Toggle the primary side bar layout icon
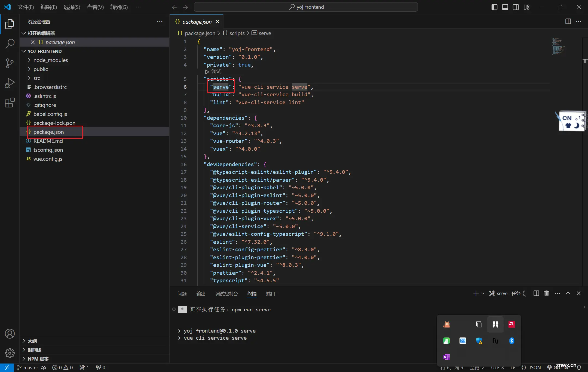588x372 pixels. click(494, 7)
